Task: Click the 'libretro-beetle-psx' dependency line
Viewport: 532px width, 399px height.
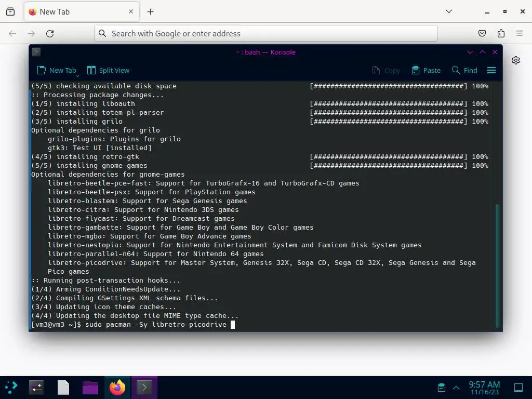Action: 151,192
